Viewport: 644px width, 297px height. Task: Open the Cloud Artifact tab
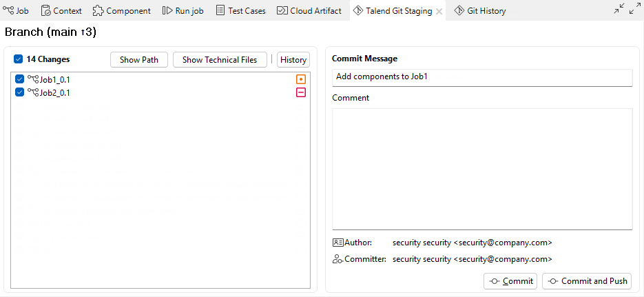[x=309, y=11]
